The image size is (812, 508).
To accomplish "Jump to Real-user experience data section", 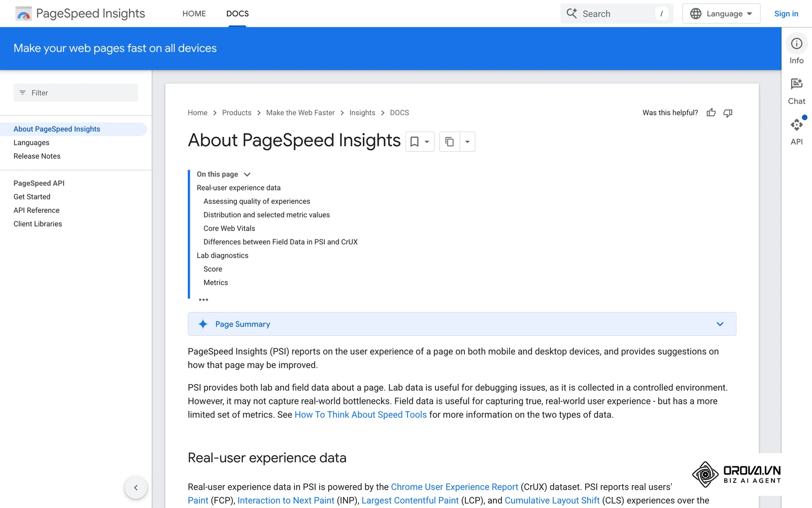I will coord(239,188).
